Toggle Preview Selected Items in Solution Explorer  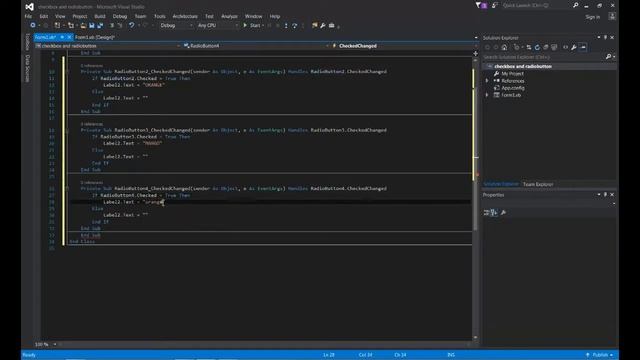(583, 47)
